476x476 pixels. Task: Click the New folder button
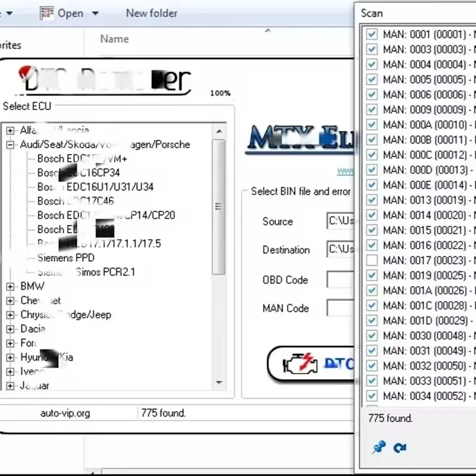click(x=151, y=12)
